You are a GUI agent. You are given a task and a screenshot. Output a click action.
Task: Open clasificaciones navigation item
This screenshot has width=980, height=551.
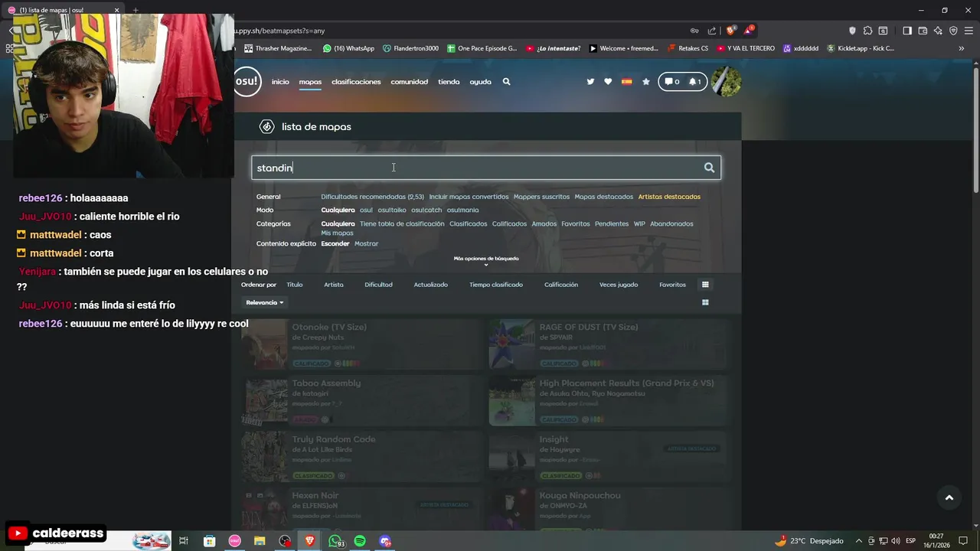[x=356, y=82]
